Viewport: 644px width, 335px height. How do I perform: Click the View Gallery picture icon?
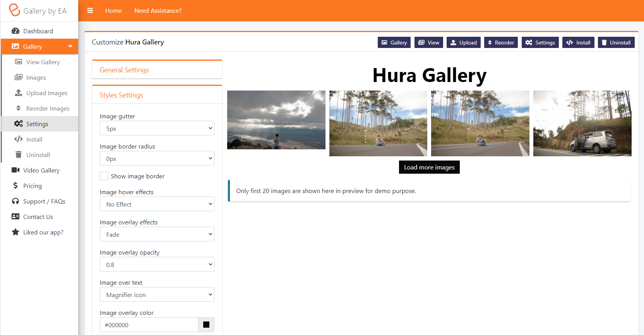click(x=19, y=62)
